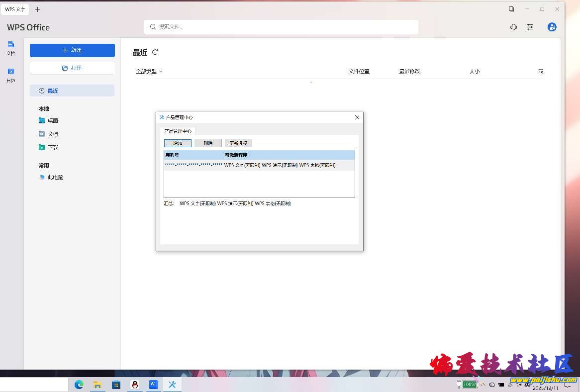Open the 日历 calendar icon in left rail
This screenshot has height=392, width=580.
pyautogui.click(x=11, y=75)
